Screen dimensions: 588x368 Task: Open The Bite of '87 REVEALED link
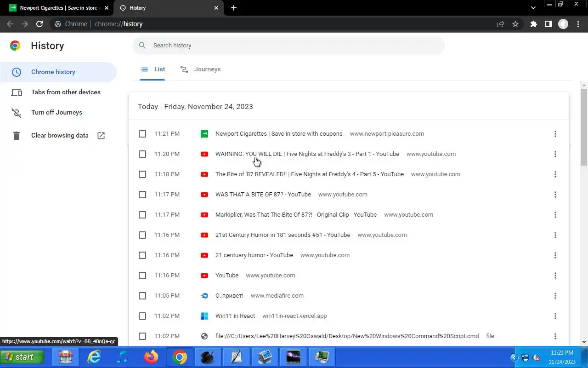[310, 174]
